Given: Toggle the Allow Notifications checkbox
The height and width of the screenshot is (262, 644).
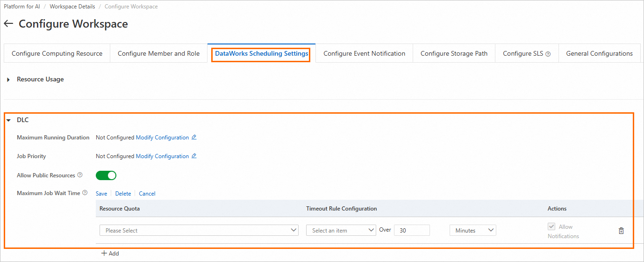Looking at the screenshot, I should [551, 227].
